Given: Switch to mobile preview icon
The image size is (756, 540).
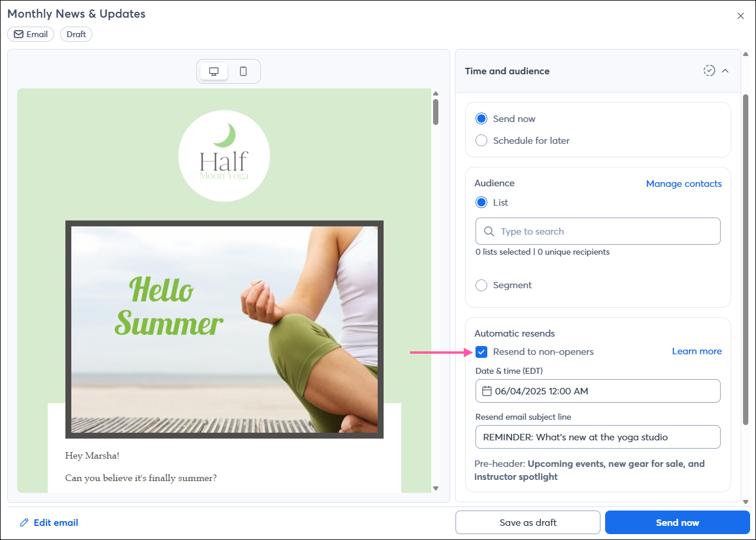Looking at the screenshot, I should (x=243, y=71).
